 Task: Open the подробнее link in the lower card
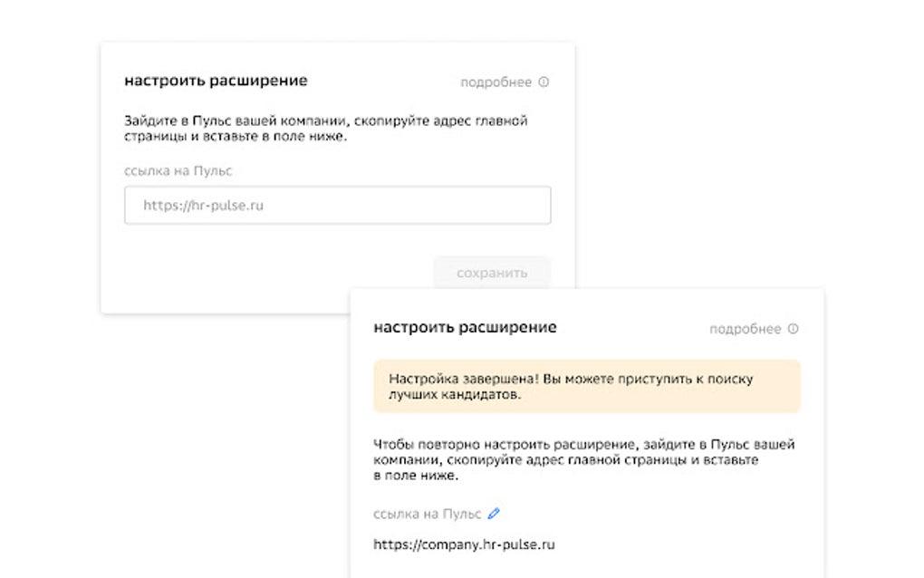coord(745,329)
